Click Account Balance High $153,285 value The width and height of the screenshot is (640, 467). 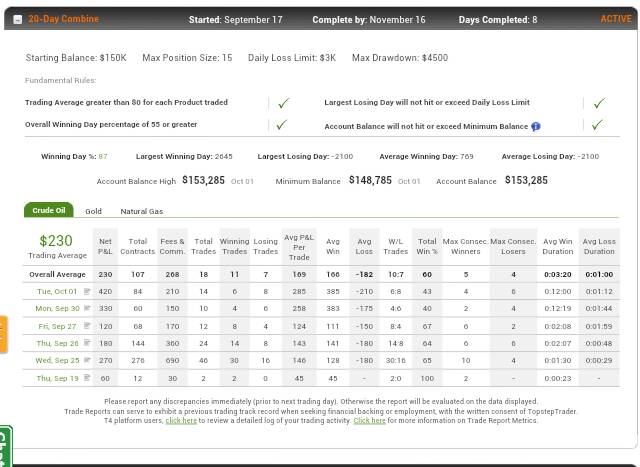[203, 180]
